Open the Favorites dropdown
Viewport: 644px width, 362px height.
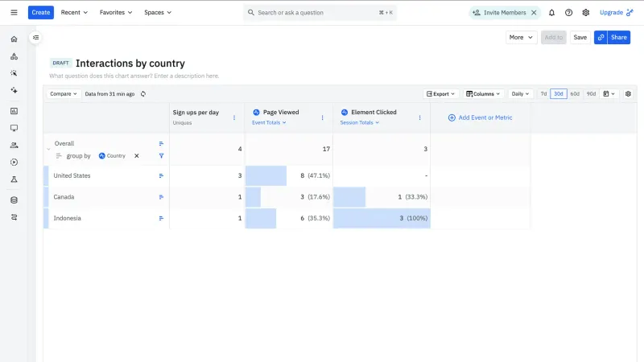[x=116, y=12]
